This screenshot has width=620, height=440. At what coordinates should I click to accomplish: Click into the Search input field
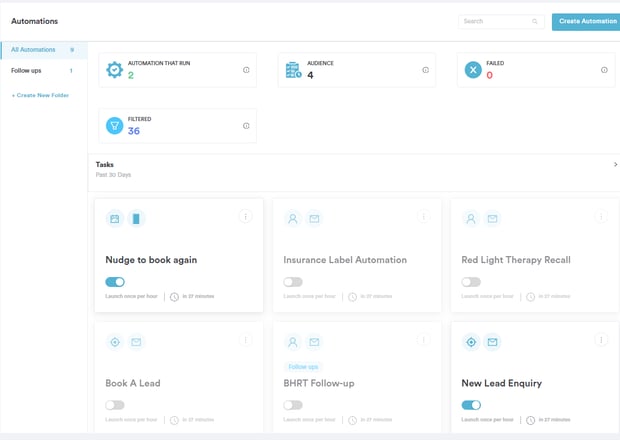(x=494, y=21)
